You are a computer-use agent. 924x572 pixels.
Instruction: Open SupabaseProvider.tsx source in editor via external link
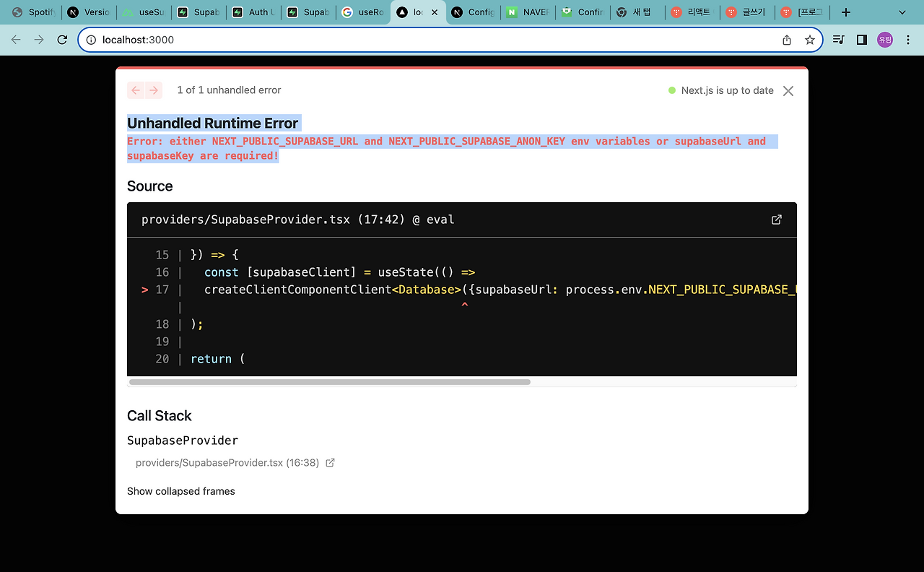point(776,220)
